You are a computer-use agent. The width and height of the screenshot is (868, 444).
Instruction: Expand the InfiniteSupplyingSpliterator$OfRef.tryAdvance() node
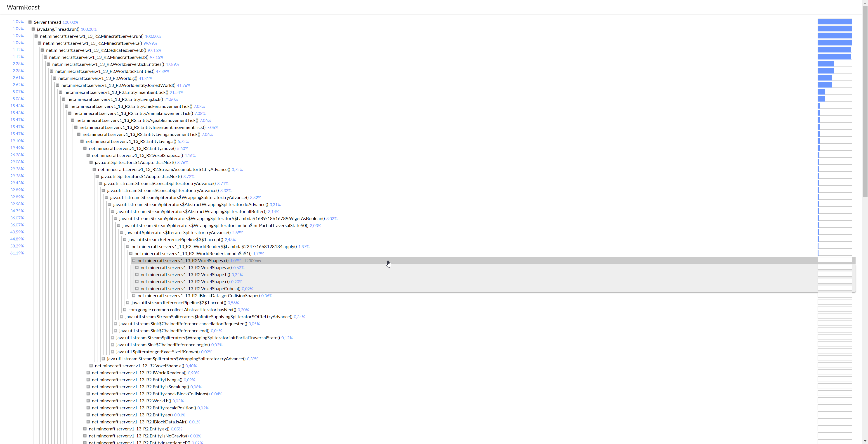(x=121, y=317)
